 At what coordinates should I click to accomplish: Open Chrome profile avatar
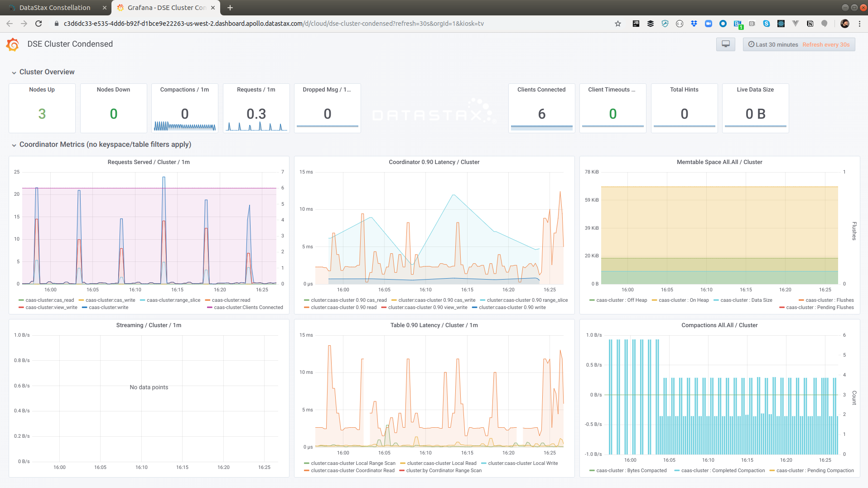point(845,24)
